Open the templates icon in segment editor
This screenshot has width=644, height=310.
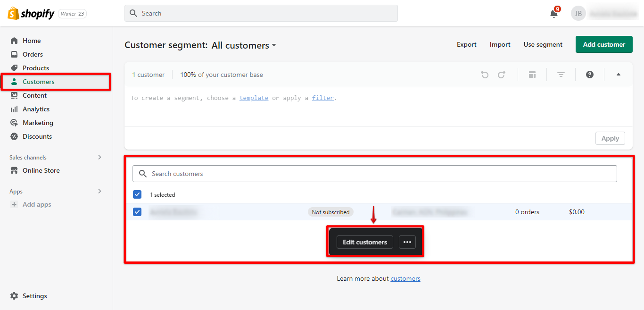(532, 75)
